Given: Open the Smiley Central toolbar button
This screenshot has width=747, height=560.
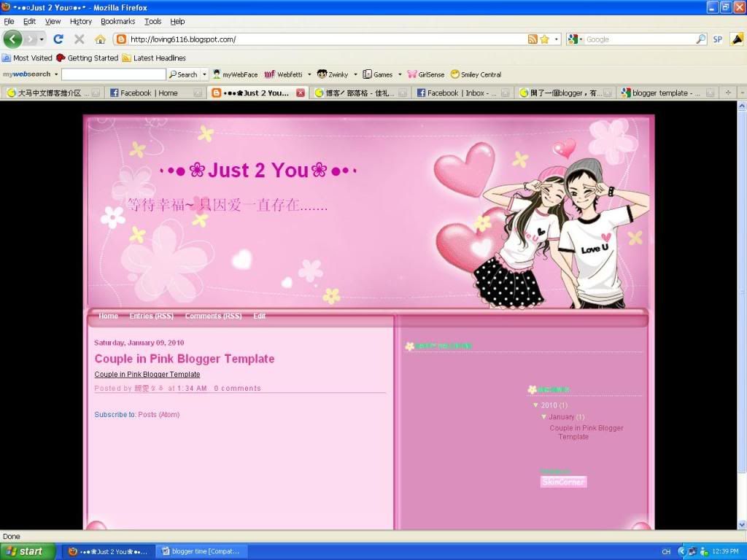Looking at the screenshot, I should [476, 74].
